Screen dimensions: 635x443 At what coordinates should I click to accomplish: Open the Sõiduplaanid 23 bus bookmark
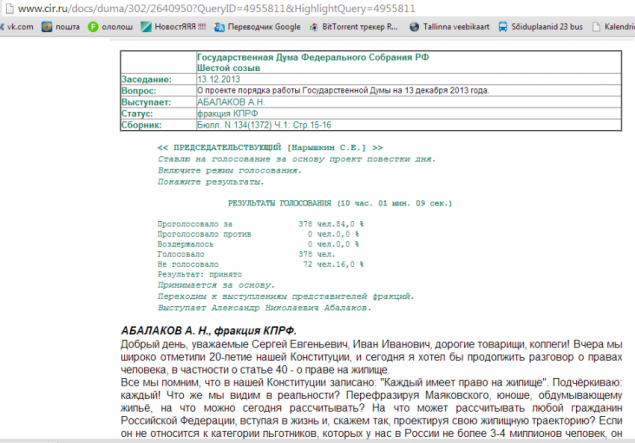[540, 27]
